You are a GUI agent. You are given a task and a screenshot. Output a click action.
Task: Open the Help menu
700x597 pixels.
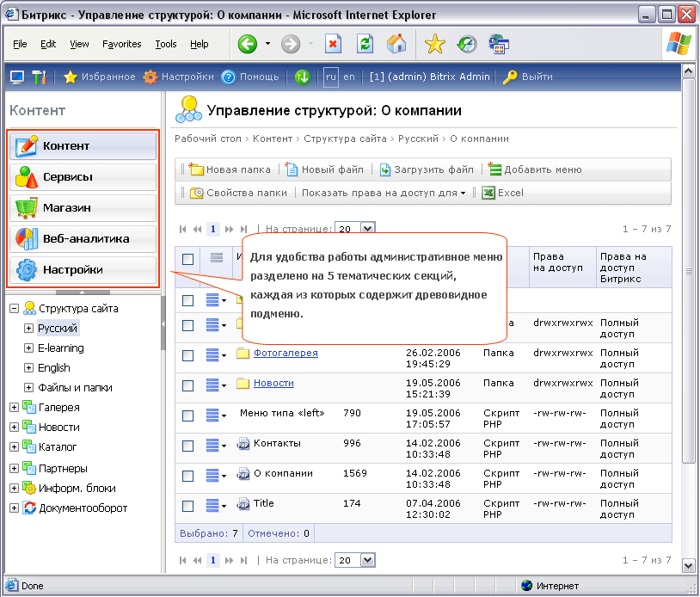coord(200,44)
